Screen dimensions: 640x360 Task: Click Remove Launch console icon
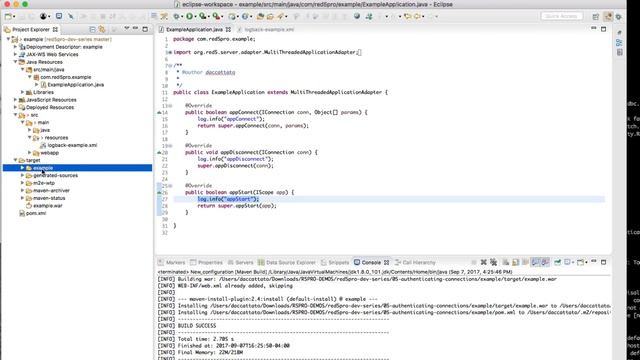tap(484, 262)
